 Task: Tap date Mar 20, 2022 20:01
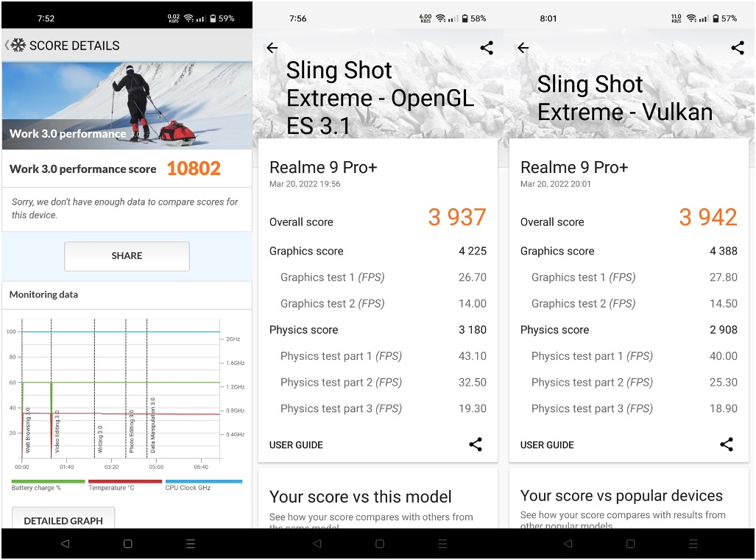click(x=556, y=184)
